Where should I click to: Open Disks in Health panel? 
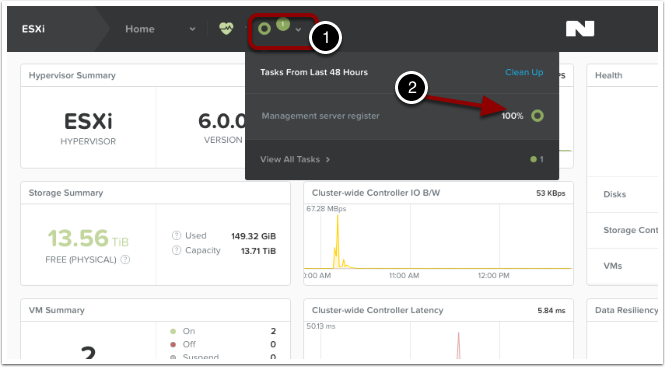pyautogui.click(x=615, y=194)
